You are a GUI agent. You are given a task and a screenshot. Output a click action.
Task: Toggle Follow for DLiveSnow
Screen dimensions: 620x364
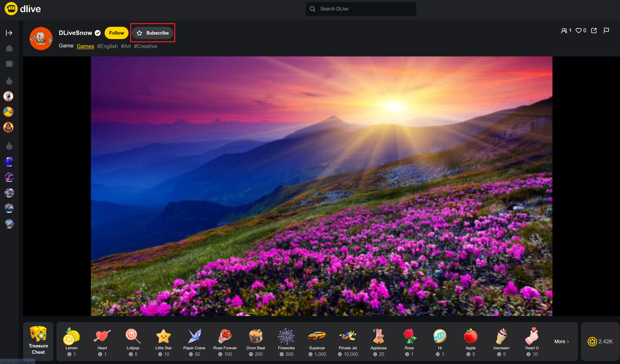click(116, 33)
